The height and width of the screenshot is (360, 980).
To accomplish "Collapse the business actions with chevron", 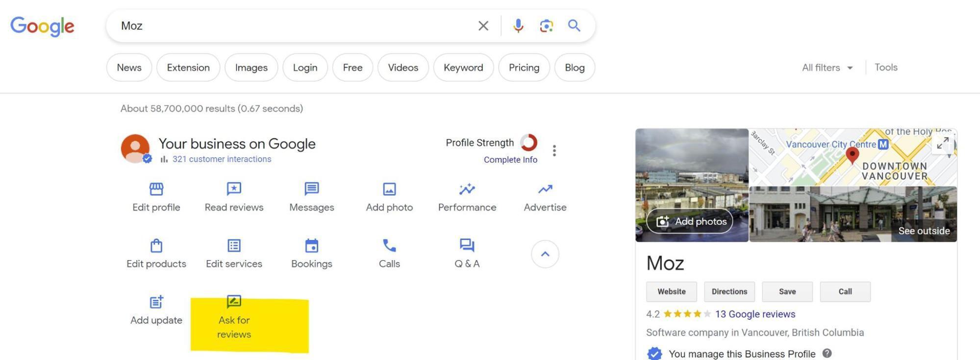I will pos(545,254).
